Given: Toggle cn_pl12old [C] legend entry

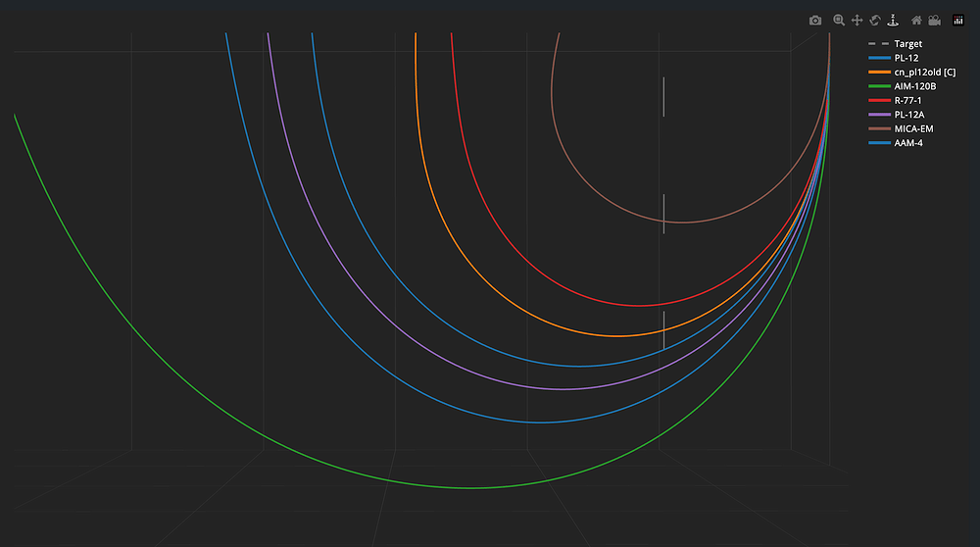Looking at the screenshot, I should pos(924,73).
